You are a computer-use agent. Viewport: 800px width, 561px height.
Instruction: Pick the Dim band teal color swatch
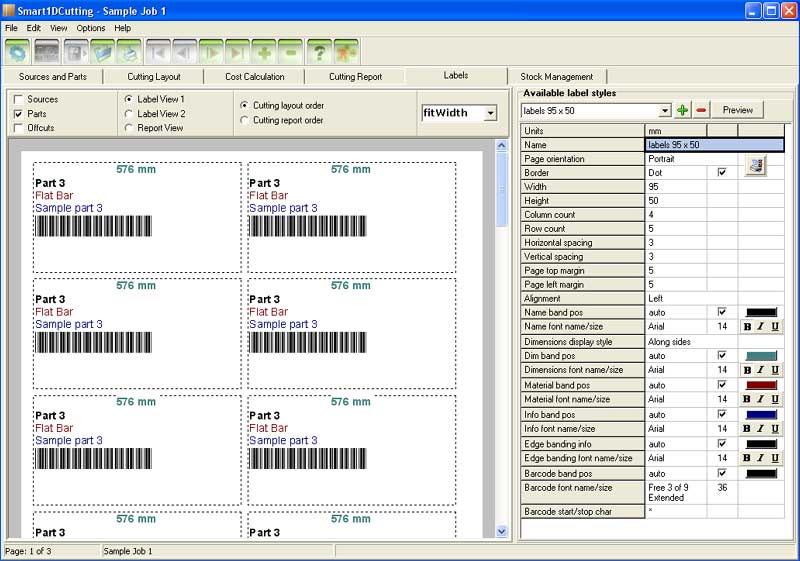point(761,355)
